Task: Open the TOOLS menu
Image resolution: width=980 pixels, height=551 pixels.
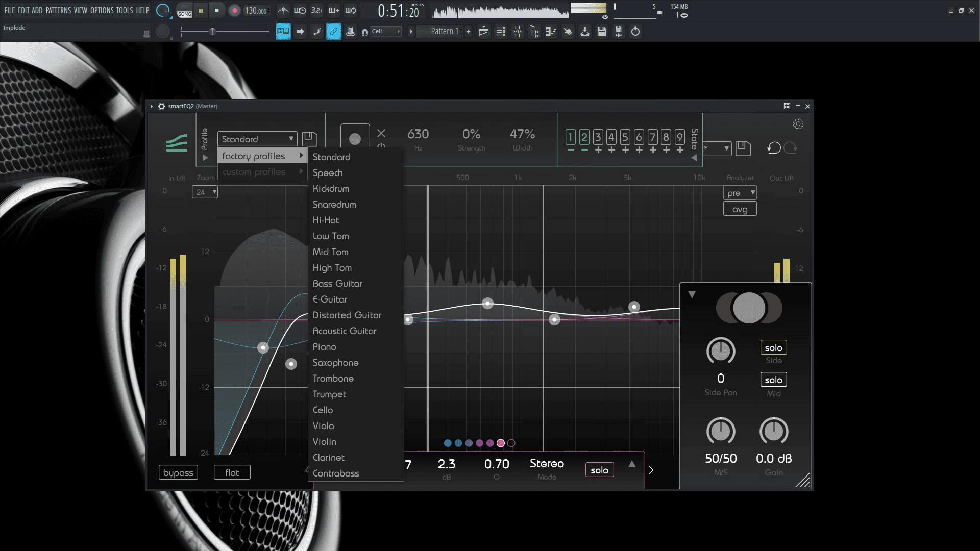Action: pyautogui.click(x=125, y=10)
